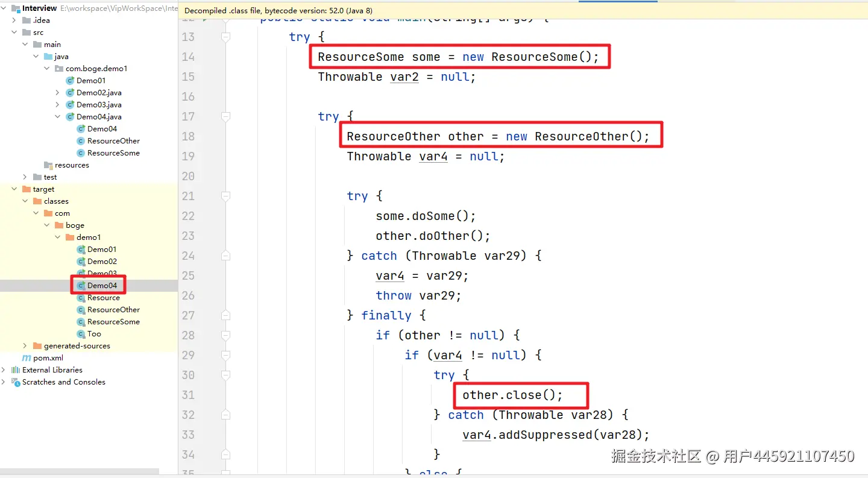Click the Demo02.java class icon
Screen dimensions: 868x478
70,93
